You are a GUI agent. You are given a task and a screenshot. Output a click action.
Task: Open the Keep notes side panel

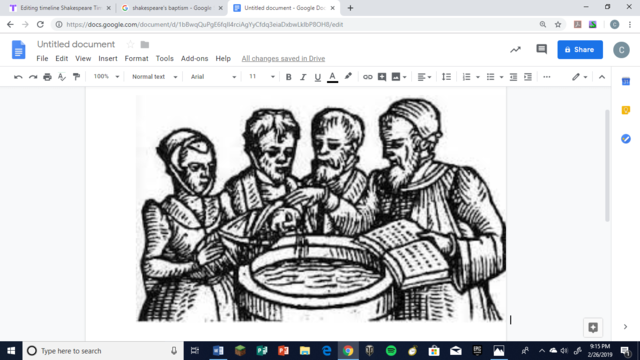tap(626, 110)
